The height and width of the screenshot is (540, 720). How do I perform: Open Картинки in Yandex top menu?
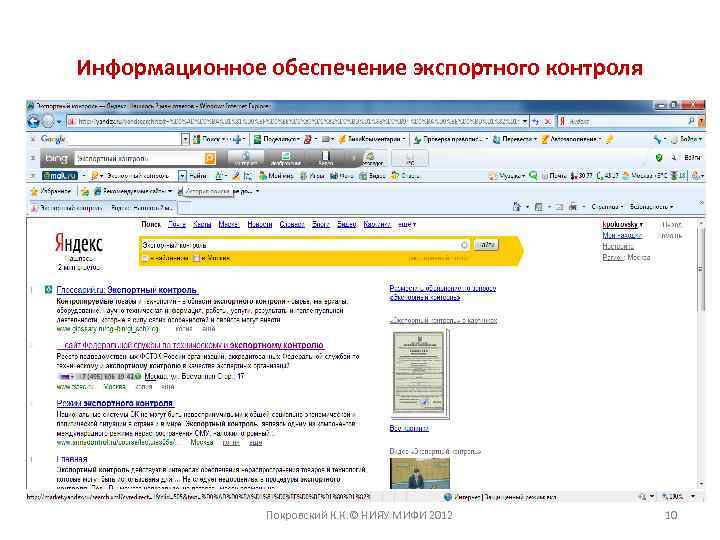[x=377, y=225]
